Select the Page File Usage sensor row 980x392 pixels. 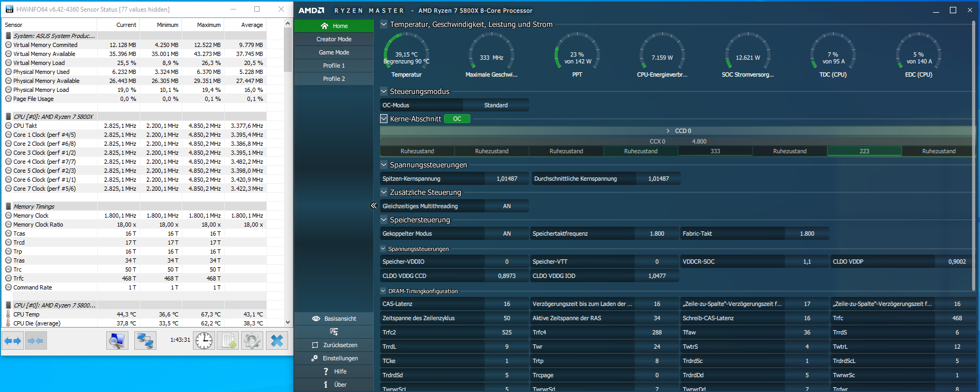point(135,99)
